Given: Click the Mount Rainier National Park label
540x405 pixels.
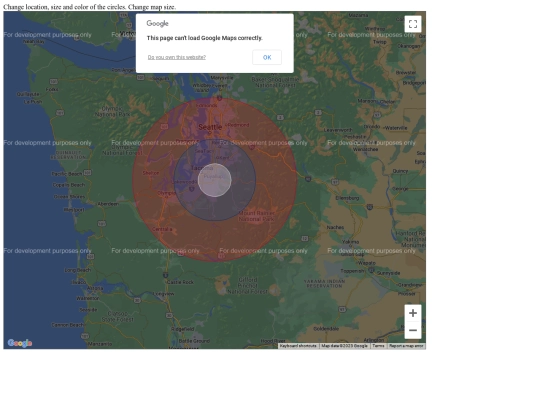Looking at the screenshot, I should (x=257, y=216).
